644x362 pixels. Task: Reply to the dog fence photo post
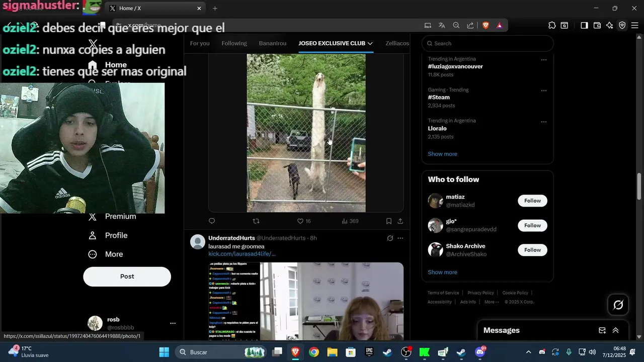tap(212, 221)
